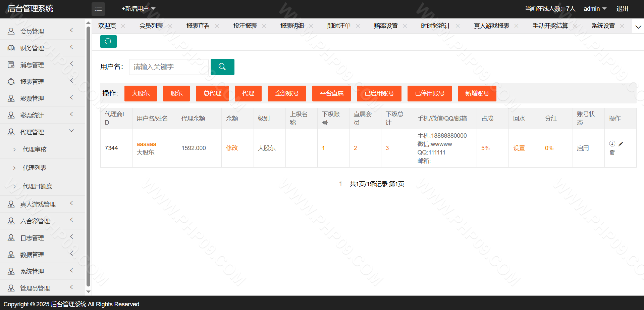Click the green refresh icon button
Image resolution: width=644 pixels, height=310 pixels.
[x=108, y=41]
